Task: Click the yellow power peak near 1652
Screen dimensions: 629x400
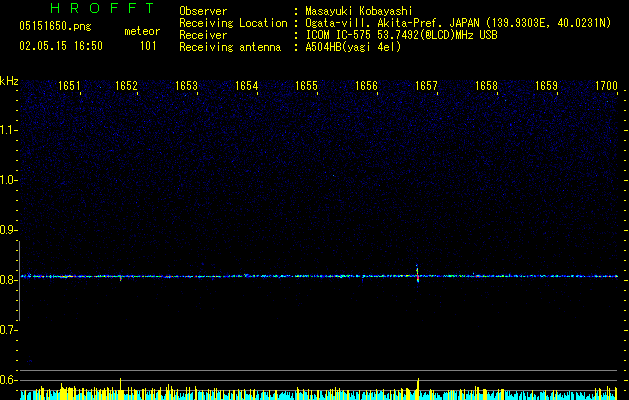Action: [x=120, y=388]
